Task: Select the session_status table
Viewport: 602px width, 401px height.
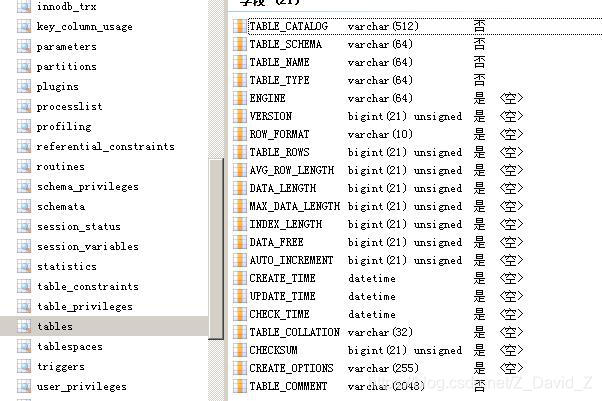Action: [79, 226]
